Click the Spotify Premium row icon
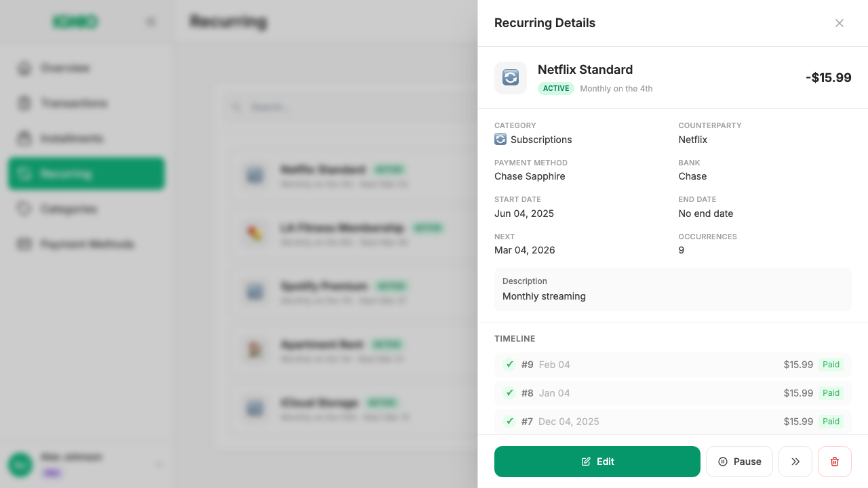 click(255, 293)
